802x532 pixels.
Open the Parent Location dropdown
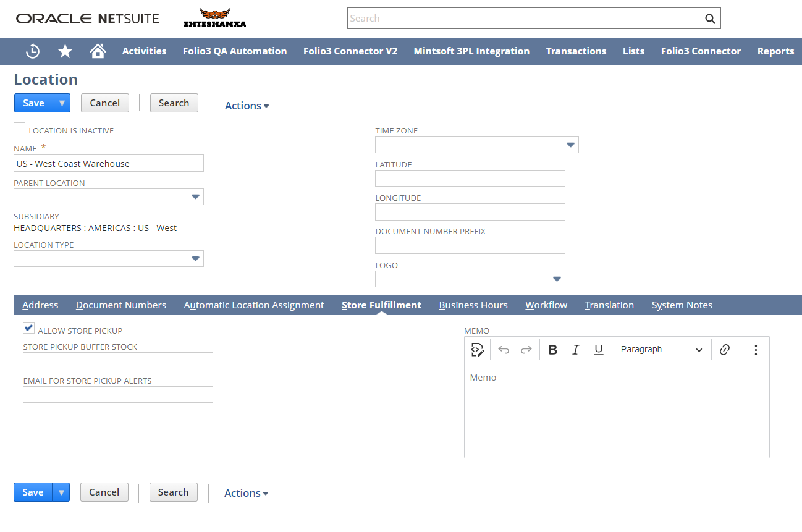[x=195, y=197]
